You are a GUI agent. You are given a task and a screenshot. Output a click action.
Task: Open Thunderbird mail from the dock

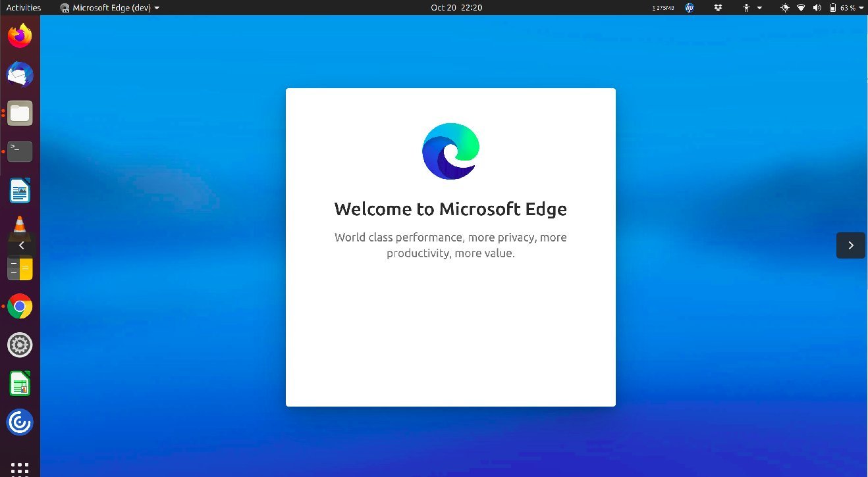point(20,74)
